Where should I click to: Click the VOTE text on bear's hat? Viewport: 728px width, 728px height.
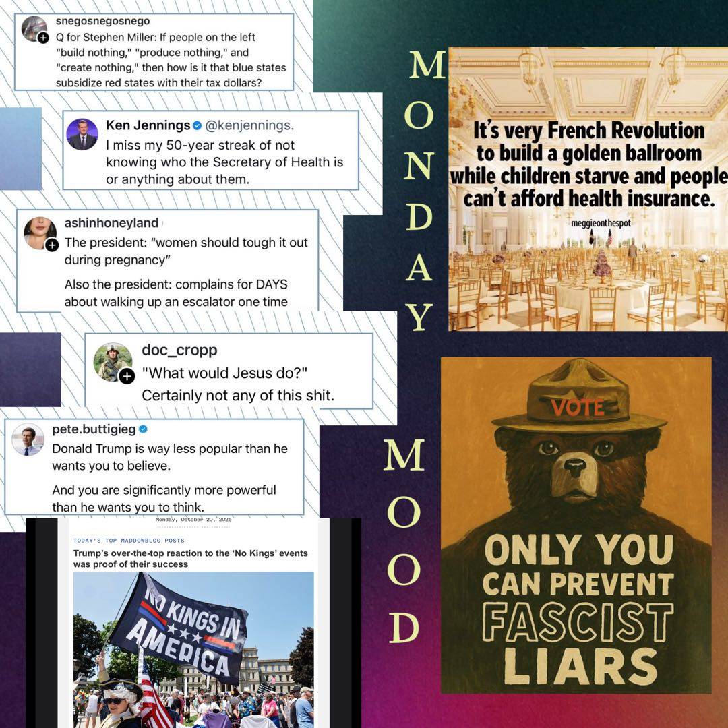click(x=578, y=407)
